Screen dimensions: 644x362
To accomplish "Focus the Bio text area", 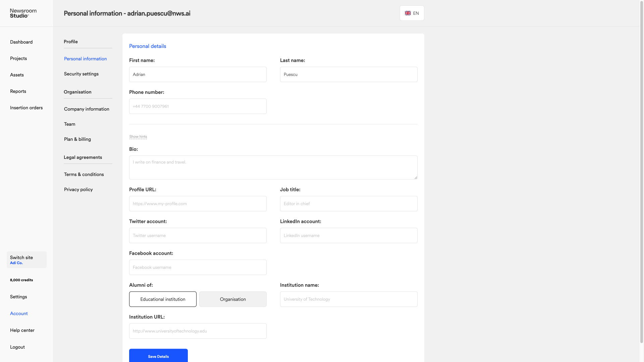I will click(273, 167).
